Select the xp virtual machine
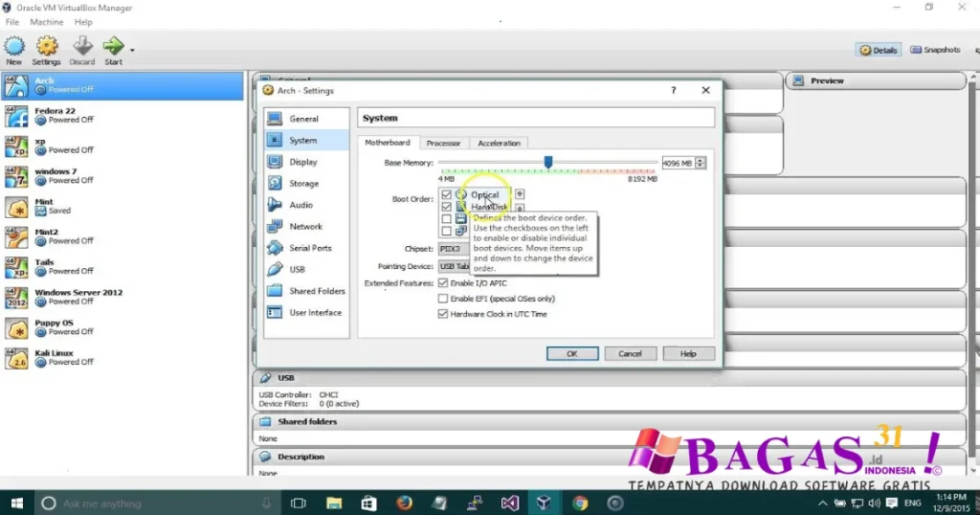The width and height of the screenshot is (980, 515). coord(122,146)
